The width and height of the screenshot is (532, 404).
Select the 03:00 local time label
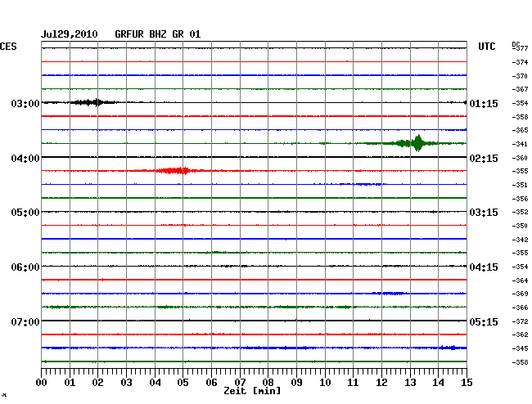click(x=25, y=103)
